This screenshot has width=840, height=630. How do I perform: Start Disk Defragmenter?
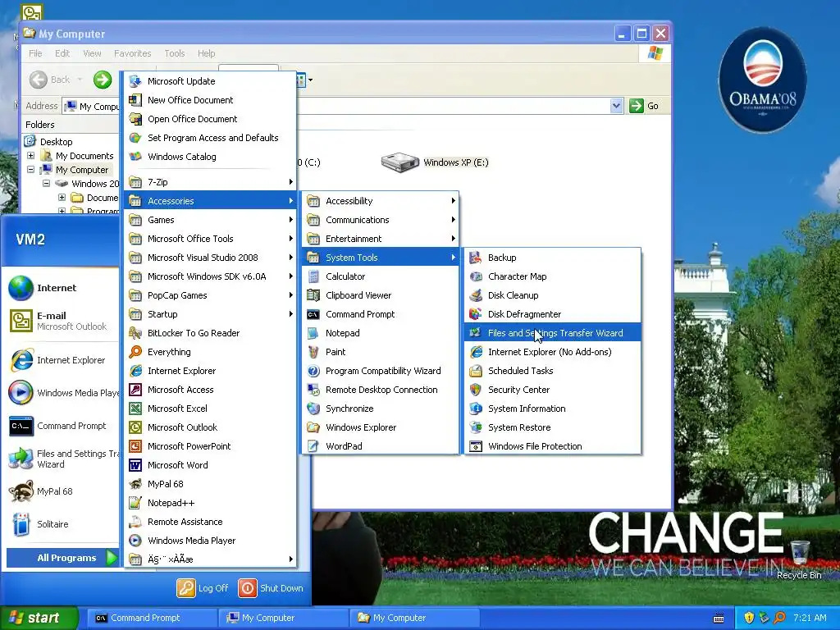click(552, 314)
